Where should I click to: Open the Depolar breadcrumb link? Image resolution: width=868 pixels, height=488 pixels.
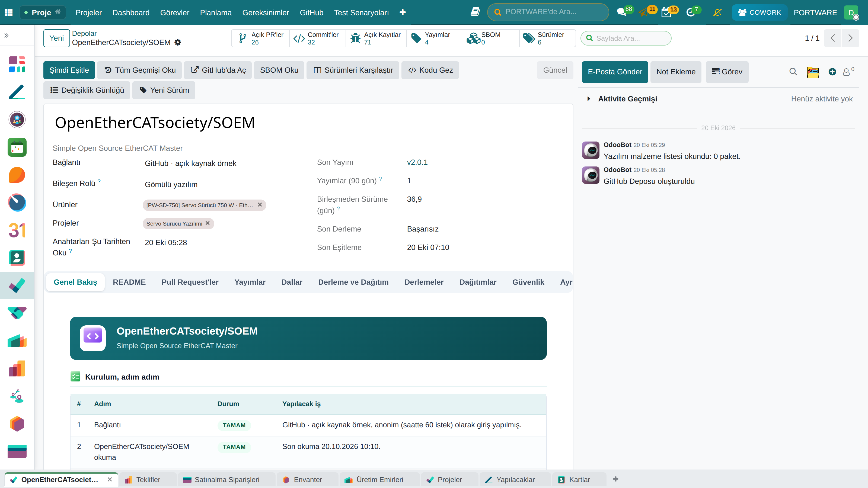(x=84, y=33)
